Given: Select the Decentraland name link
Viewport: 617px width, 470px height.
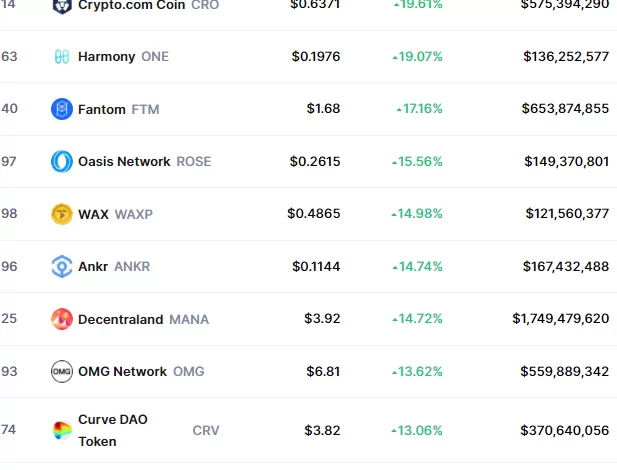Looking at the screenshot, I should point(120,319).
